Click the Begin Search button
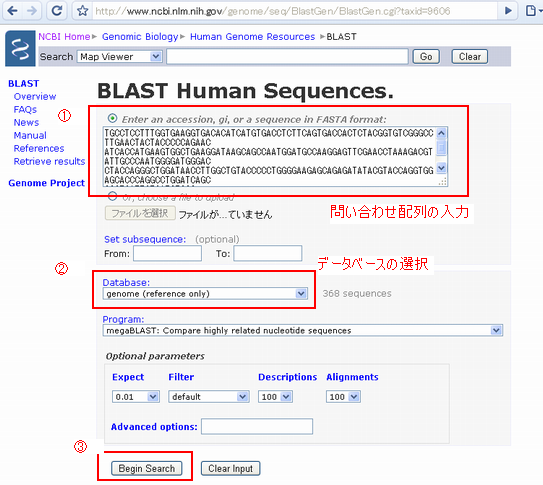This screenshot has height=485, width=543. (x=146, y=469)
